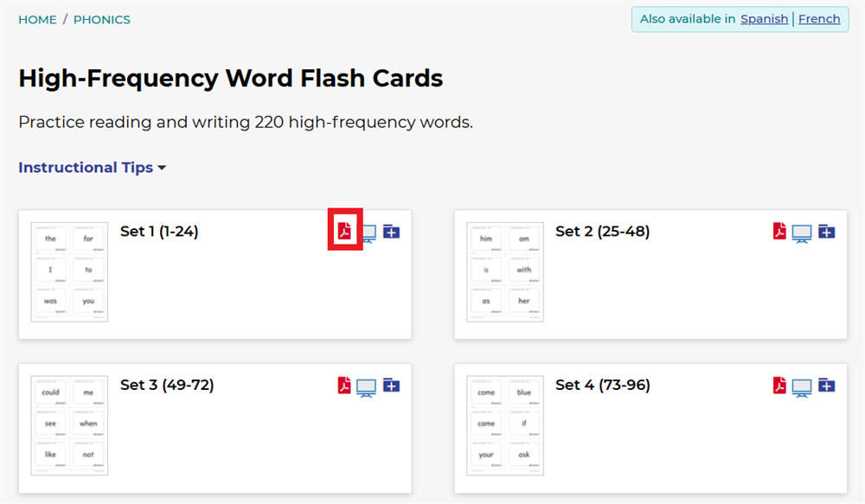Screen dimensions: 865x504
Task: Project Set 1 with the monitor icon
Action: 368,233
